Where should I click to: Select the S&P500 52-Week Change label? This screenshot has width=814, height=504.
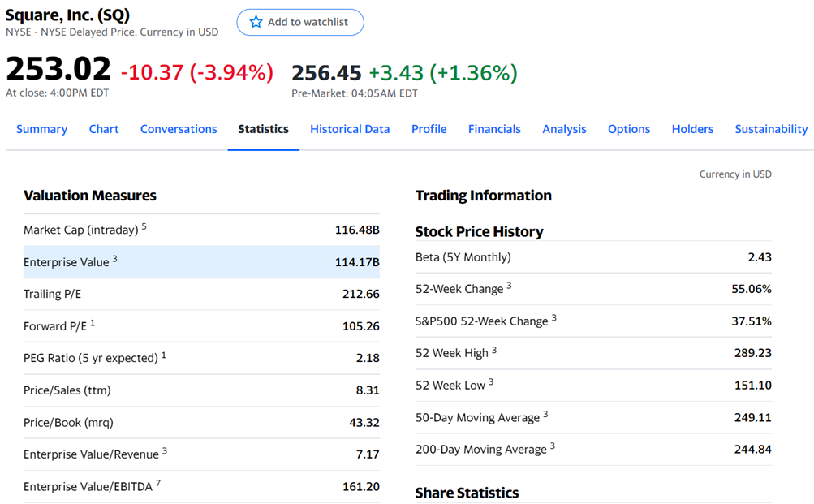[482, 321]
